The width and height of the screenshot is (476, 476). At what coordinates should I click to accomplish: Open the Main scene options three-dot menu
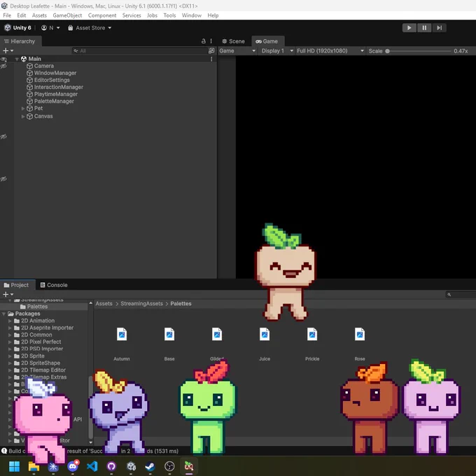click(211, 59)
